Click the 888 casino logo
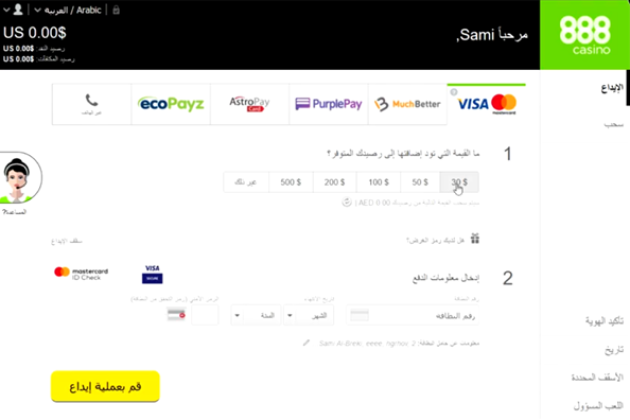 point(585,35)
